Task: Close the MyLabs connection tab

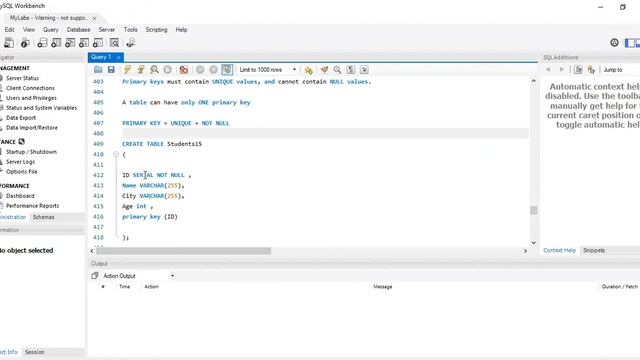Action: click(94, 18)
